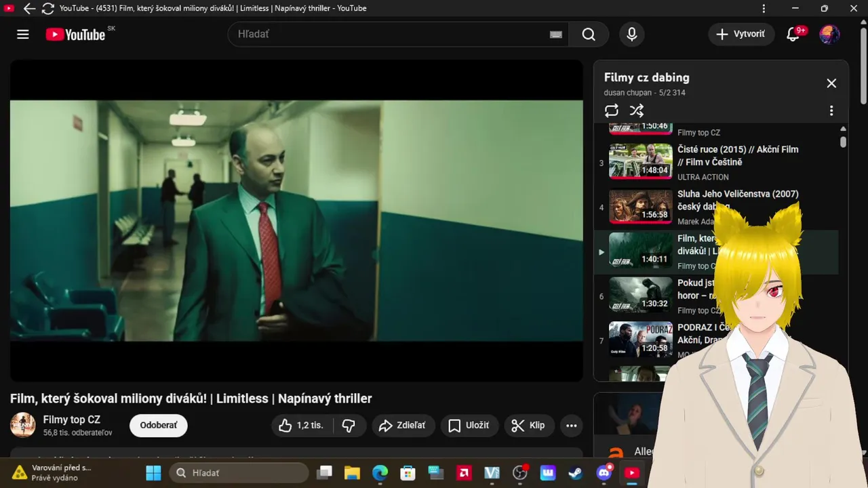Open Sluha Jeho Veličenstva thumbnail
868x488 pixels.
coord(641,205)
